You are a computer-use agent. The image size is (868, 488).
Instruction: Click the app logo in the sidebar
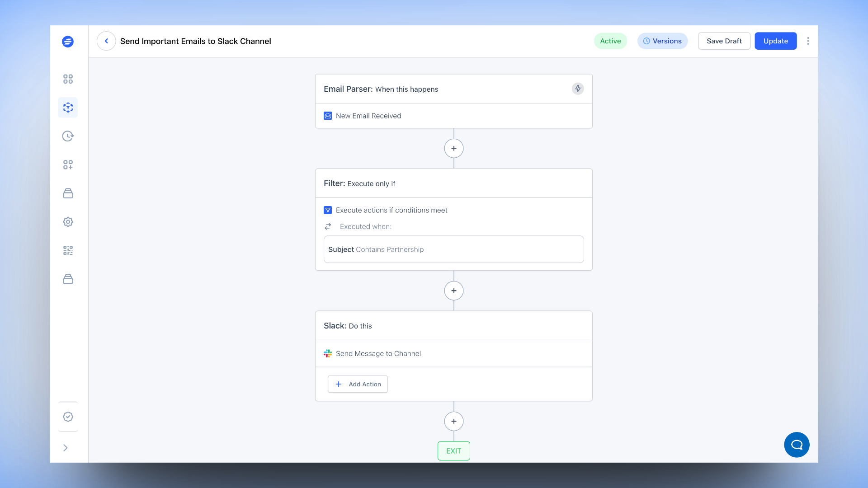[x=68, y=42]
